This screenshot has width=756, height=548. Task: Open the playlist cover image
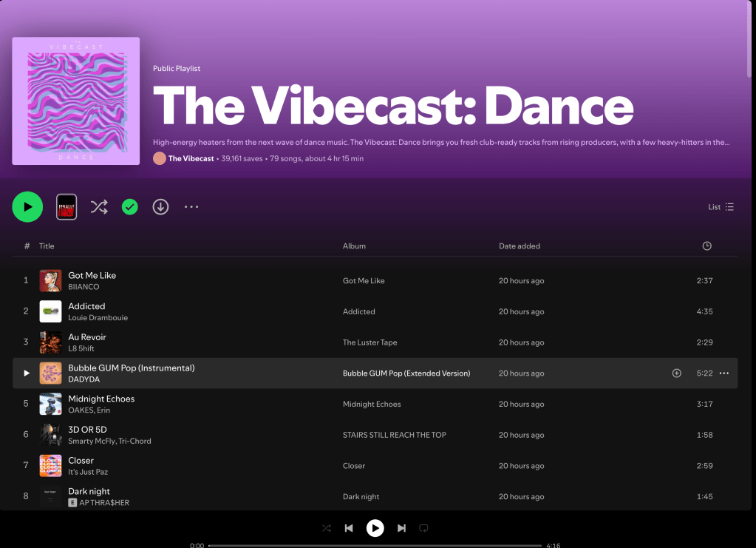tap(75, 101)
